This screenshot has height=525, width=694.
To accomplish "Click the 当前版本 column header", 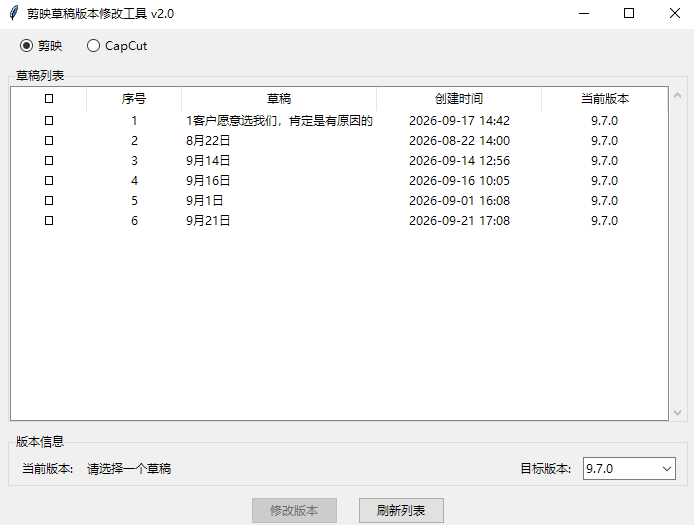I will pos(605,98).
